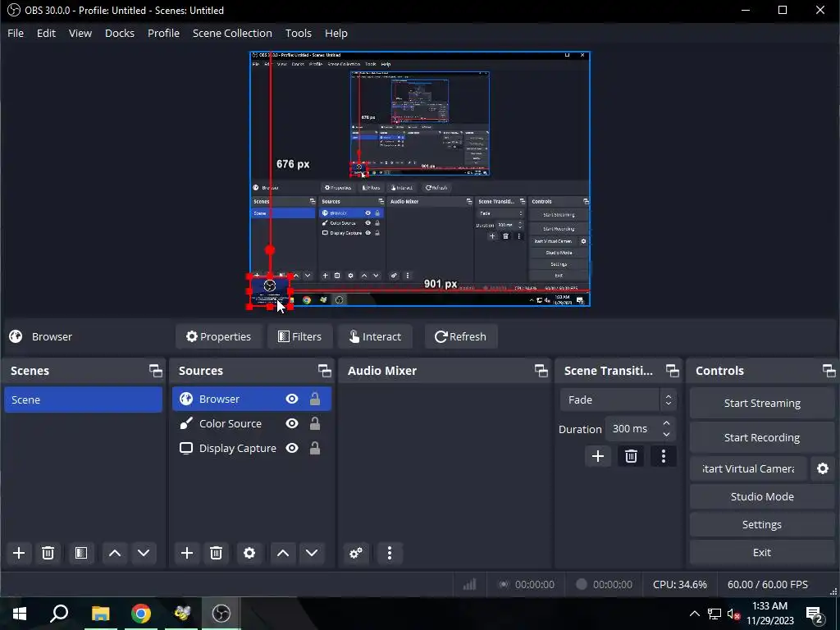Open the Help menu
Image resolution: width=840 pixels, height=630 pixels.
336,33
